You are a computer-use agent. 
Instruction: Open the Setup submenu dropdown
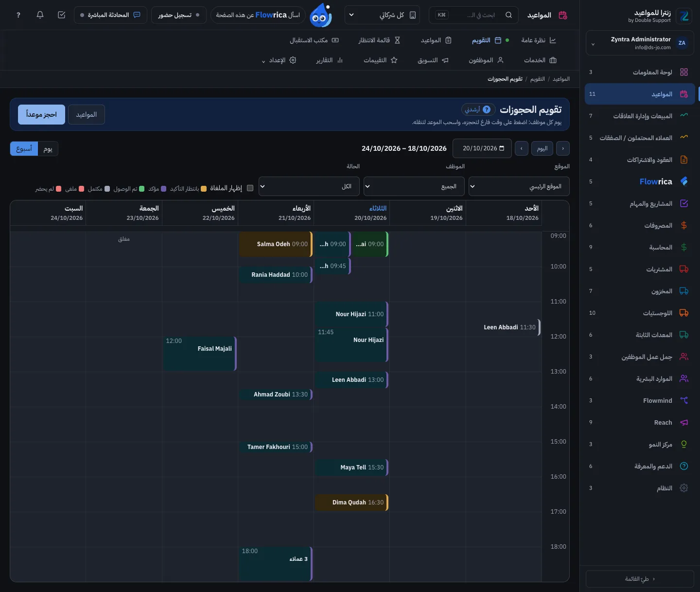(x=279, y=60)
